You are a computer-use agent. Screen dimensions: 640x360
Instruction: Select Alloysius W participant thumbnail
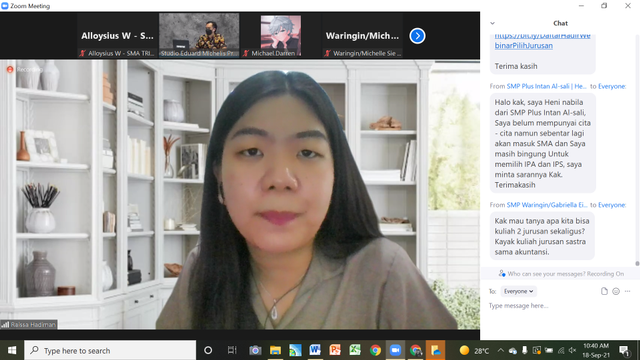tap(117, 36)
